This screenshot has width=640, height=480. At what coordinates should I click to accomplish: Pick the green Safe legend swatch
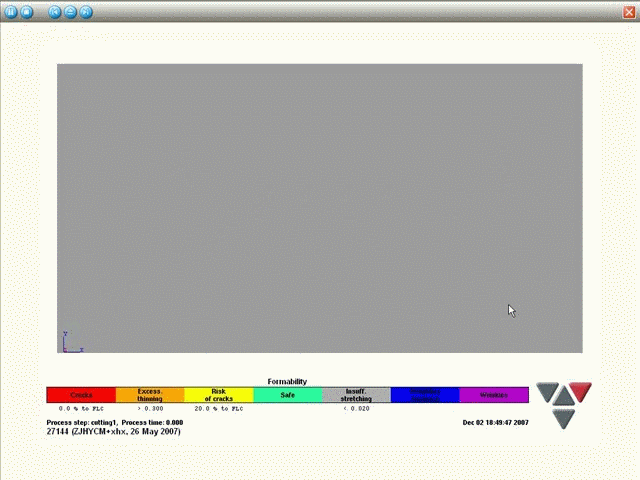[x=287, y=395]
